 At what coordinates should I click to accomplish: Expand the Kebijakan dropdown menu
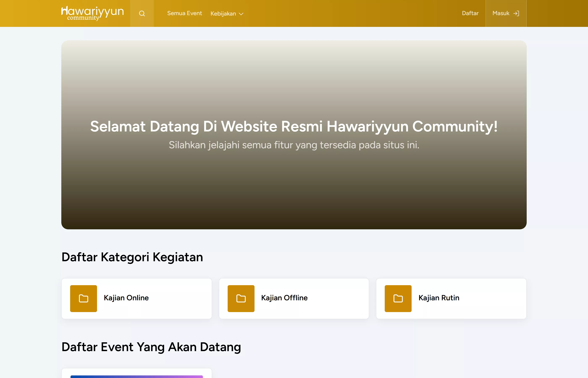click(x=227, y=14)
